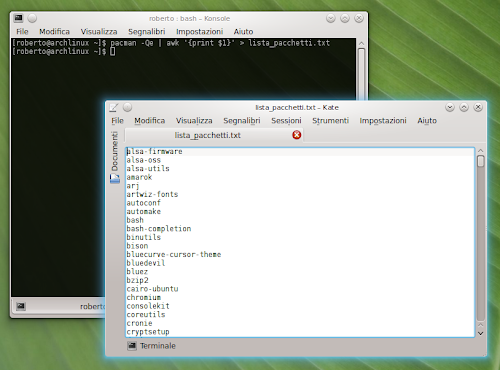500x370 pixels.
Task: Click the line coreutils in Kate
Action: [x=146, y=315]
